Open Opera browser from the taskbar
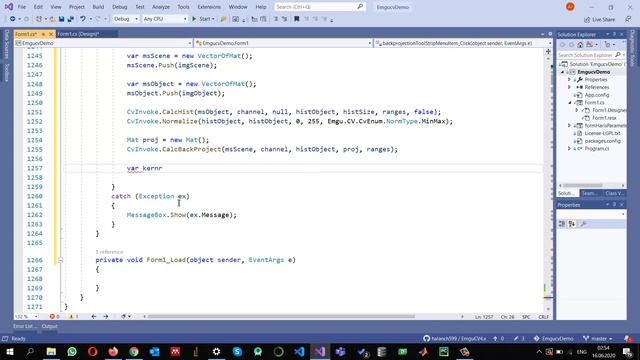 (x=93, y=351)
